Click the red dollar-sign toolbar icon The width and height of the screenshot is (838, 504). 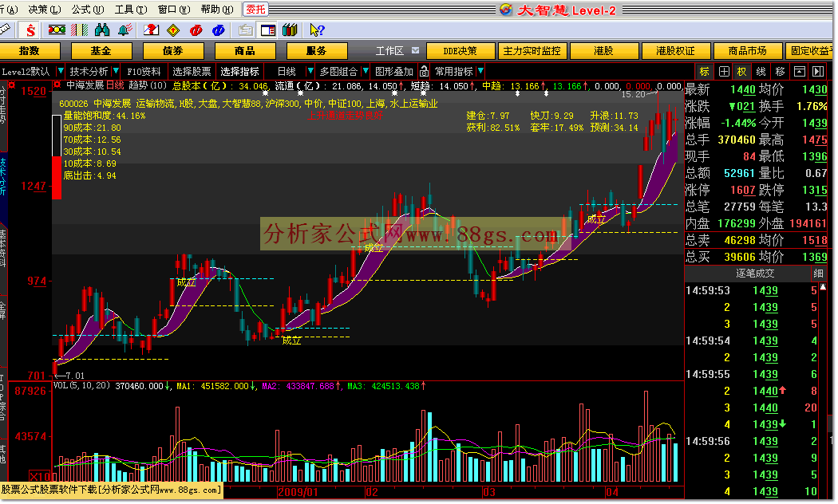(x=30, y=30)
